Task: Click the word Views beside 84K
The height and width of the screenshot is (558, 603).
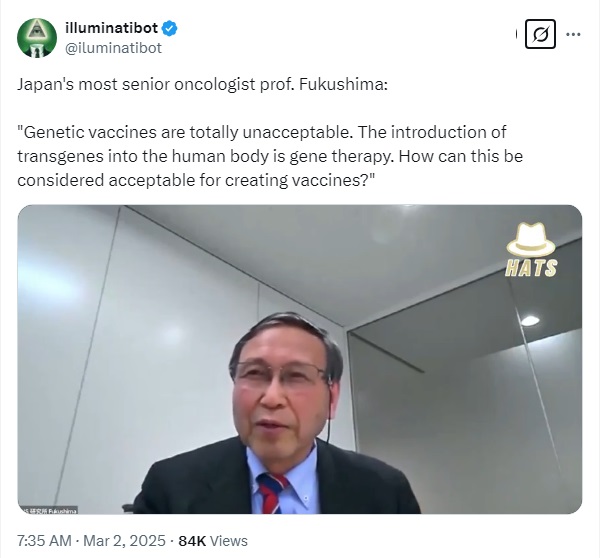Action: [x=229, y=541]
